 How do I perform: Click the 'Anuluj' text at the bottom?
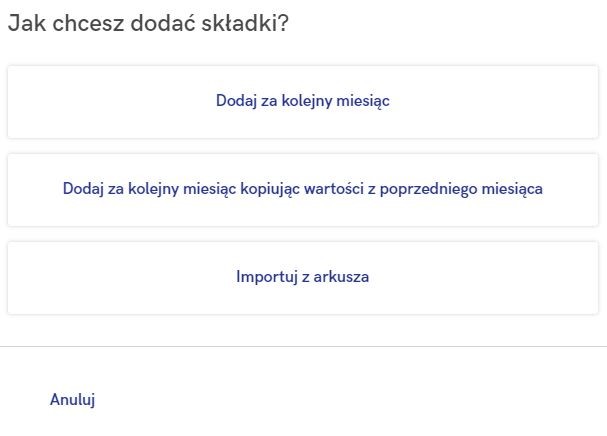[72, 400]
